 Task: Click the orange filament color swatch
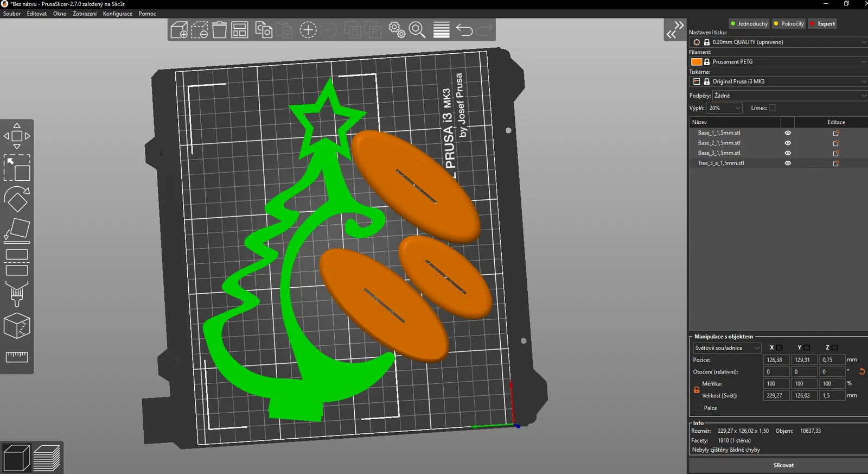(697, 62)
